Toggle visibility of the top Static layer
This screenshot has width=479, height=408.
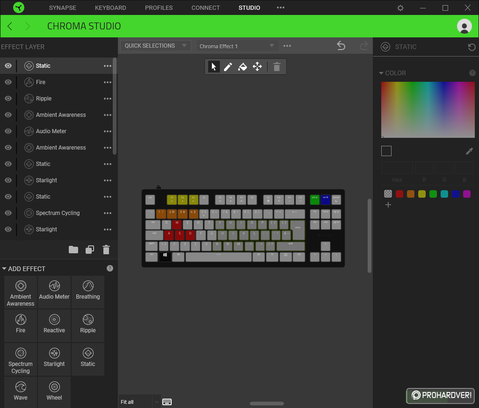[8, 66]
